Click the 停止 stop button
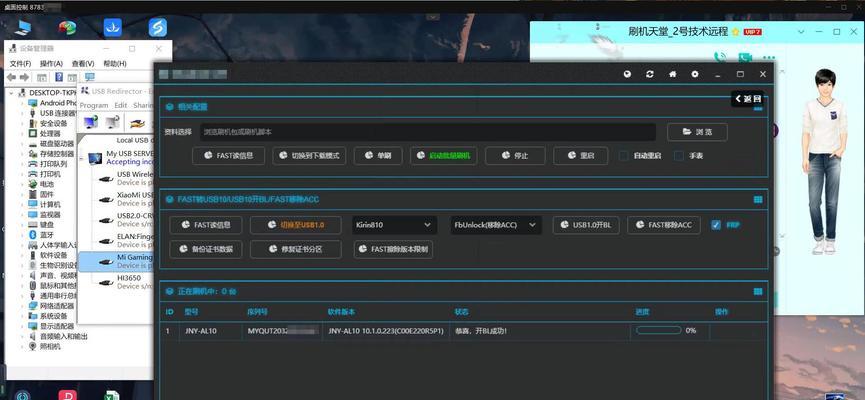 click(x=515, y=156)
